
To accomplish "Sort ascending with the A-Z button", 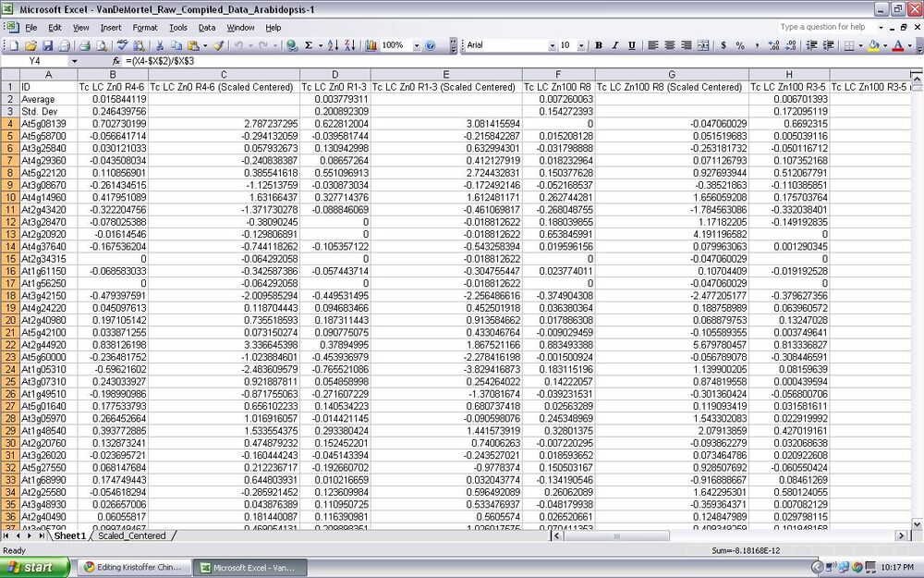I will click(334, 45).
